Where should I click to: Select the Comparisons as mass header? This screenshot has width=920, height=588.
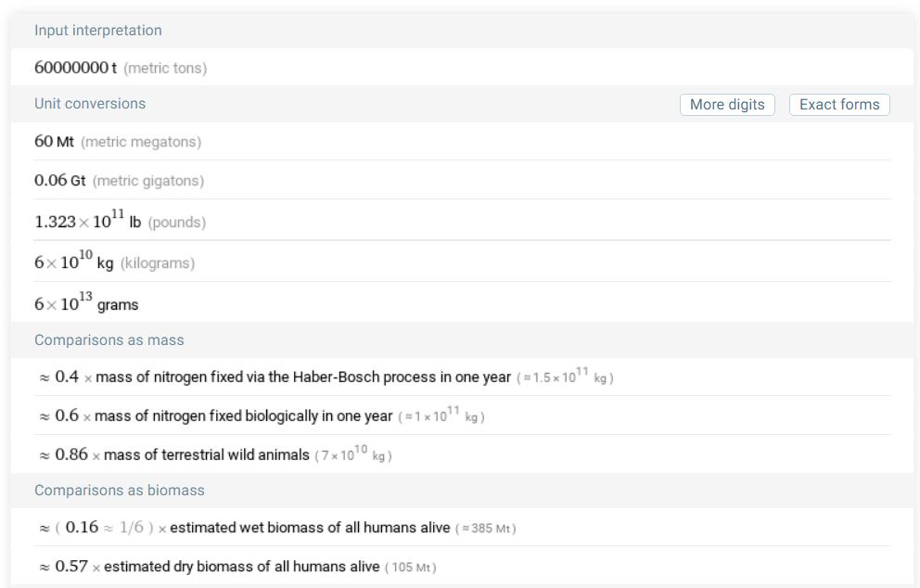[x=109, y=340]
